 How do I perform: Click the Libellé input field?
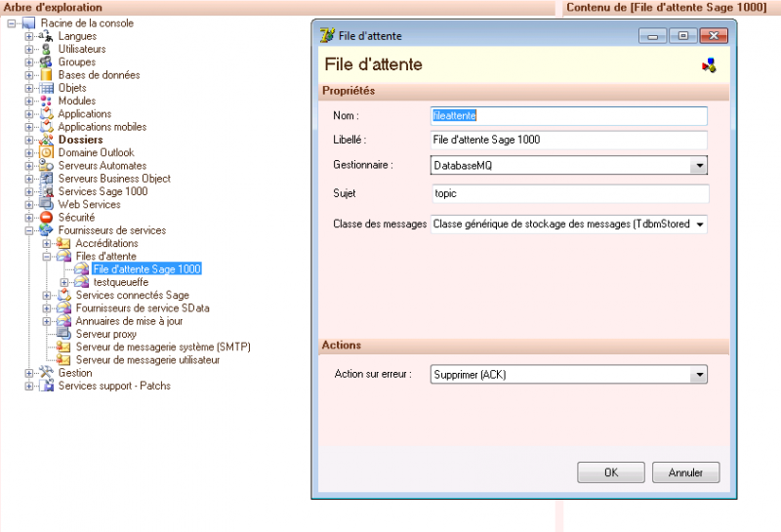tap(569, 140)
